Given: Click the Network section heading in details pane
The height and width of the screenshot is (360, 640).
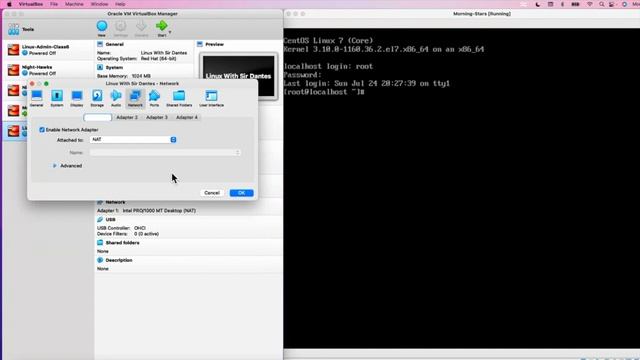Looking at the screenshot, I should point(115,202).
